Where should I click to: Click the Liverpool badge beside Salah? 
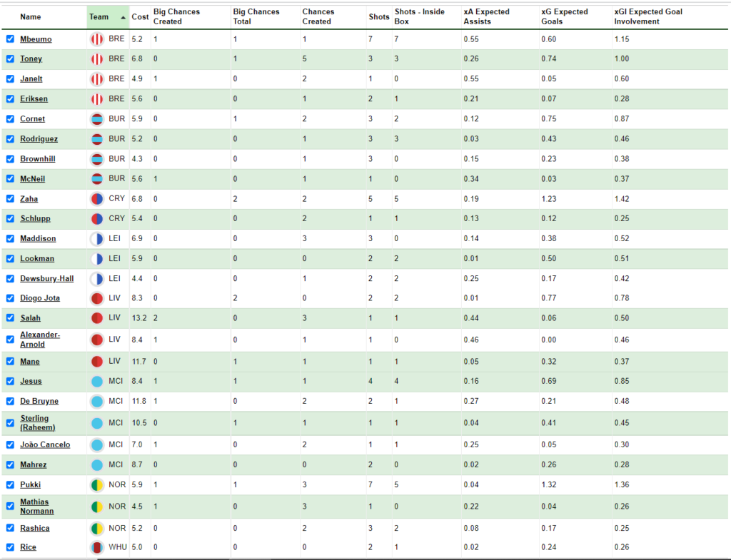pos(97,318)
